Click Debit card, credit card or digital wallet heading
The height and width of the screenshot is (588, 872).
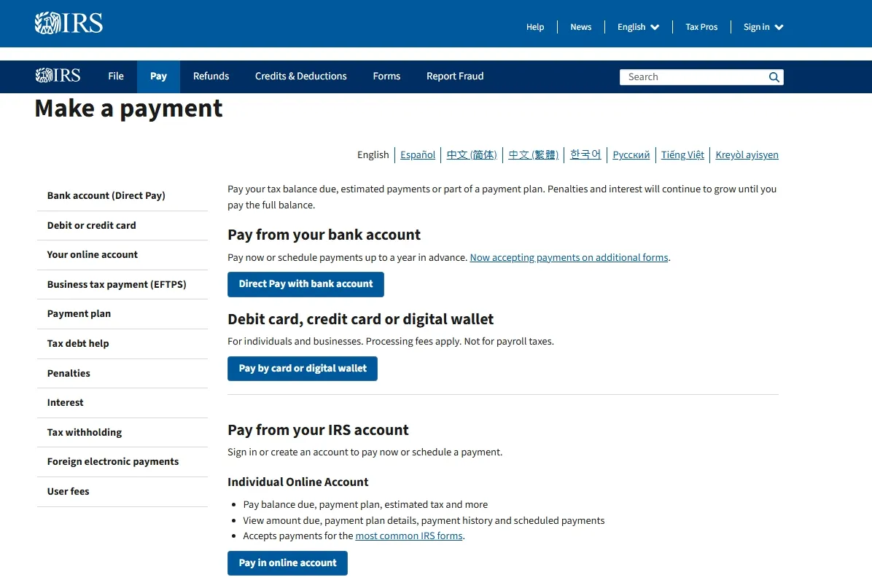point(360,319)
